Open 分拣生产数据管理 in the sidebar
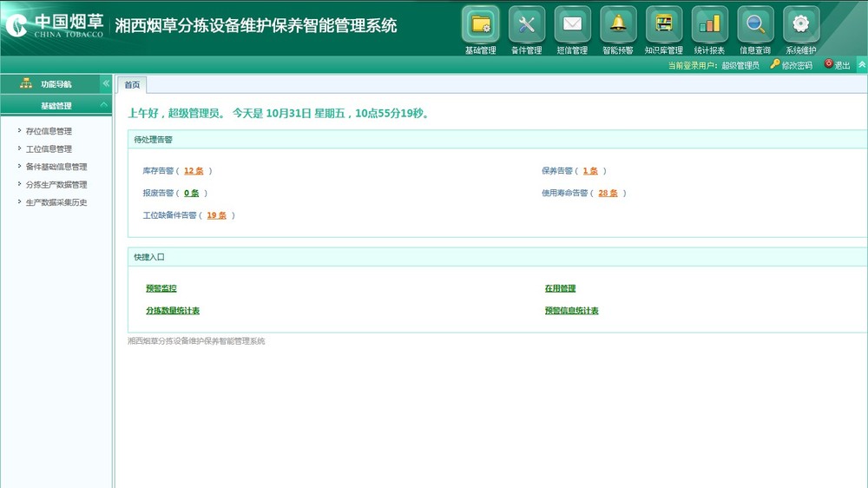Image resolution: width=868 pixels, height=488 pixels. (56, 184)
